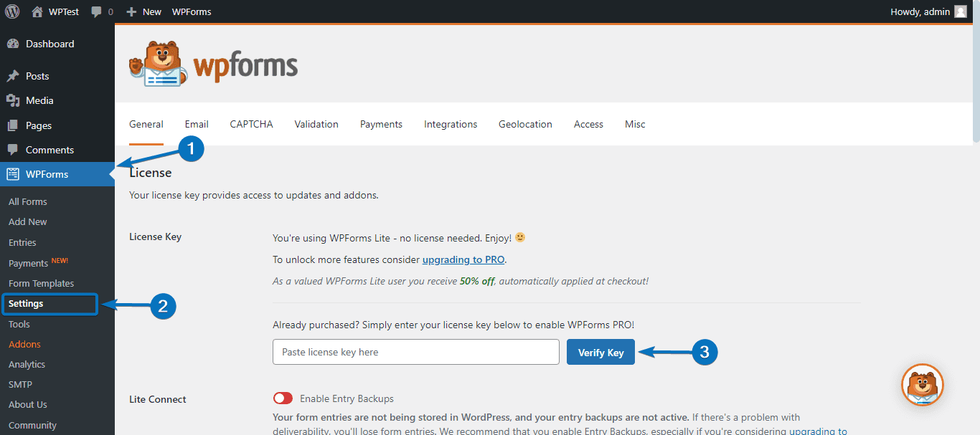Switch to the Email tab
This screenshot has height=435, width=980.
tap(197, 124)
